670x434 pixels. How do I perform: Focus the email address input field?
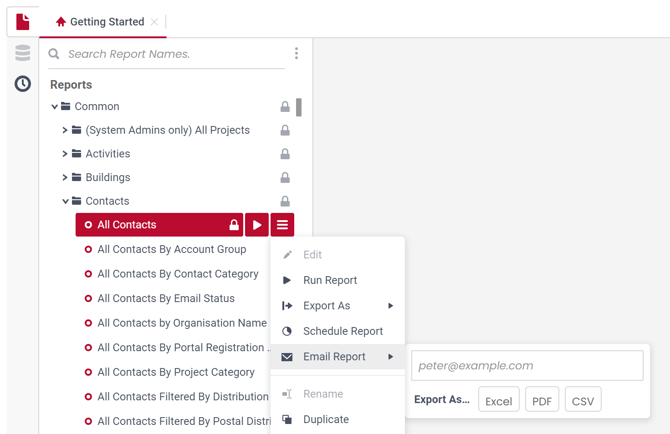pos(527,366)
